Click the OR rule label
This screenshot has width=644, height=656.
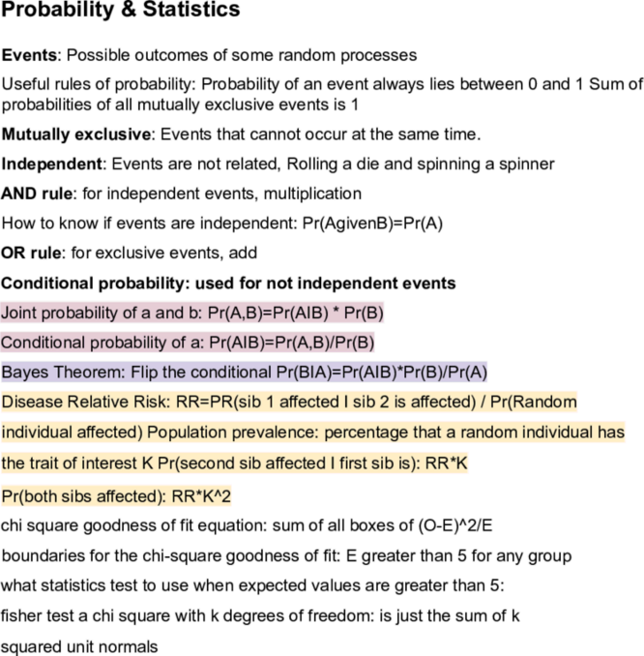[31, 253]
